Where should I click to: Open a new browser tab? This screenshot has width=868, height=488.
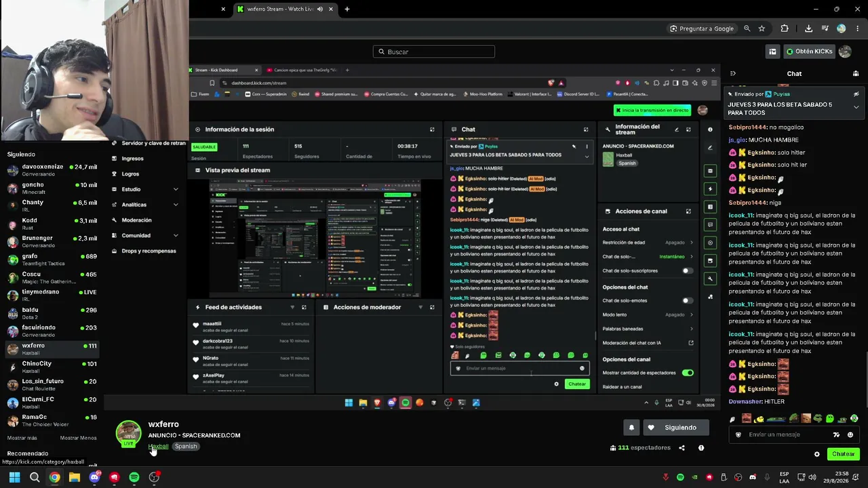[x=347, y=9]
